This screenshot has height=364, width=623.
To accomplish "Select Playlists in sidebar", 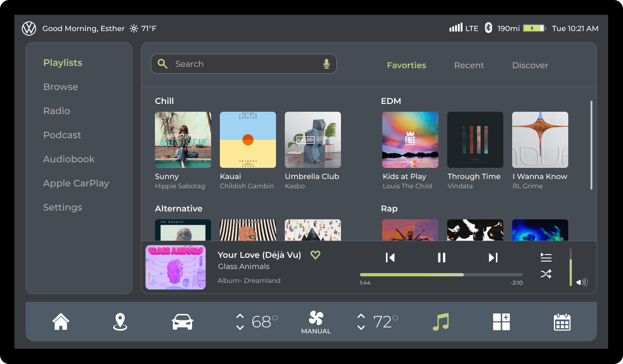I will pos(63,63).
